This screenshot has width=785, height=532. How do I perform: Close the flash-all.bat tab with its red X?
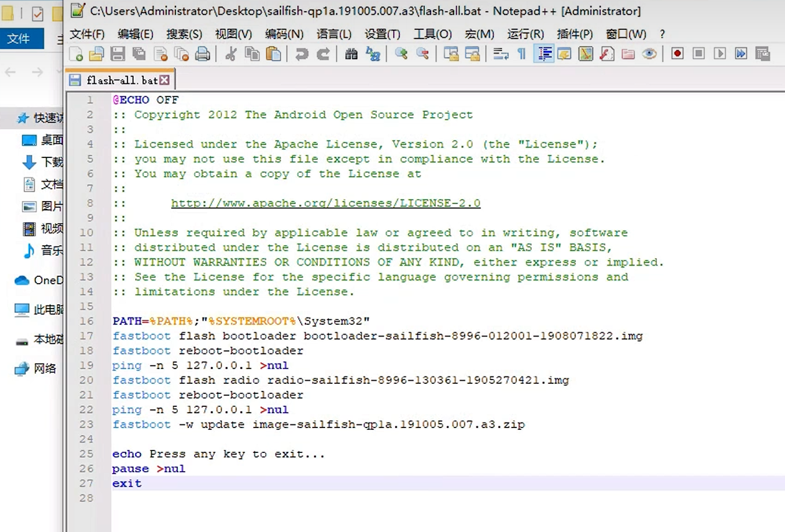coord(165,80)
